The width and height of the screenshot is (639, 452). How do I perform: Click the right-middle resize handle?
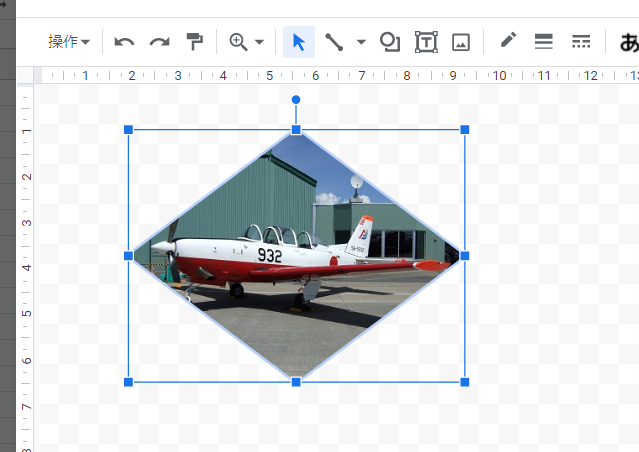click(465, 256)
